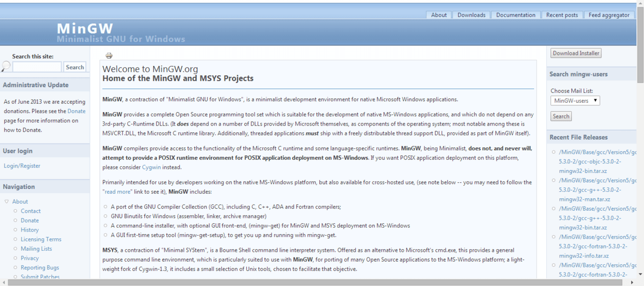Screen dimensions: 644x286
Task: Open the Donate link in Navigation menu
Action: coord(30,220)
